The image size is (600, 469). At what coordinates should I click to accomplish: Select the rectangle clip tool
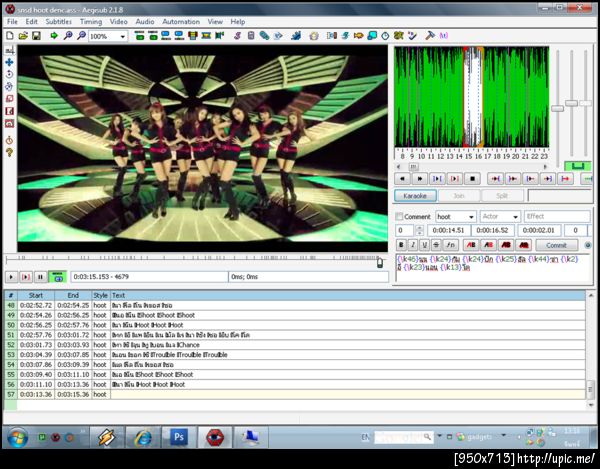point(10,111)
